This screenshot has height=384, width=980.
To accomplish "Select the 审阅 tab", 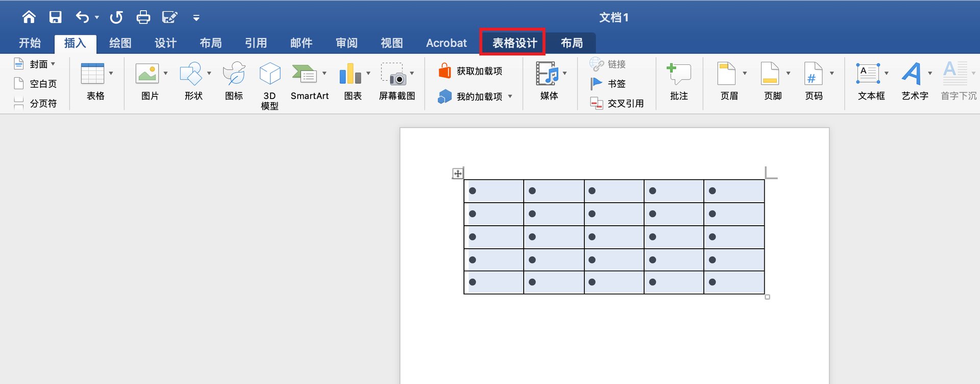I will click(347, 43).
